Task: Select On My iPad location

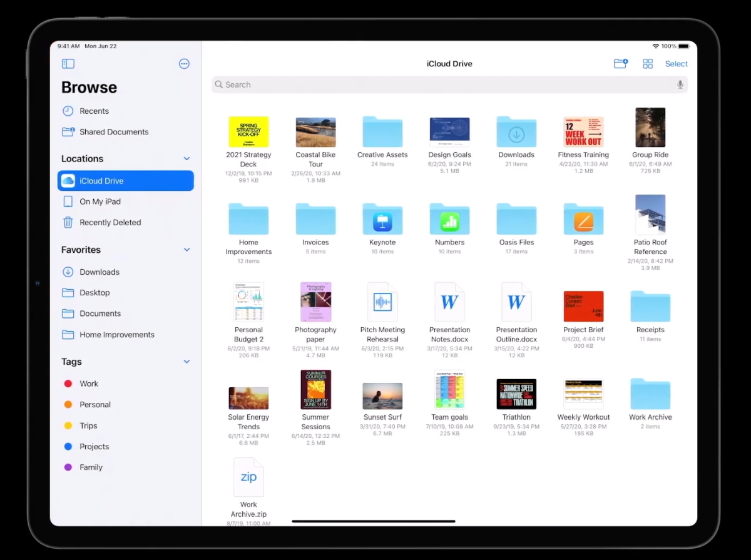Action: [x=100, y=201]
